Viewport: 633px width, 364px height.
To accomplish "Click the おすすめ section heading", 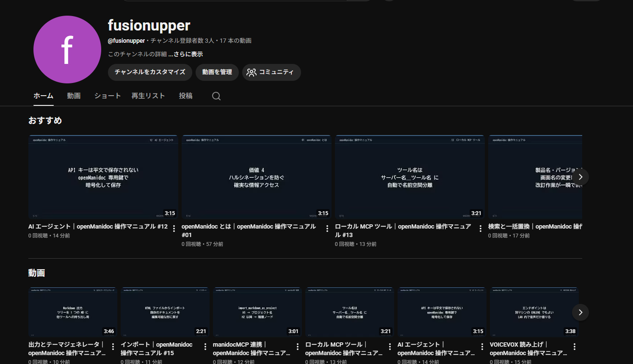I will [45, 121].
